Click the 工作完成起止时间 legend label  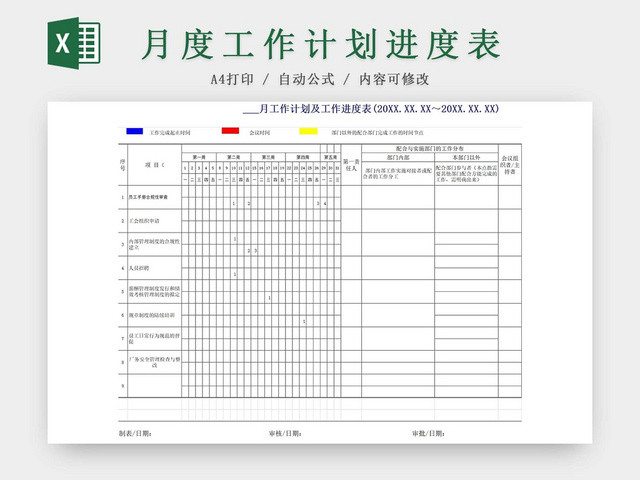pyautogui.click(x=170, y=133)
